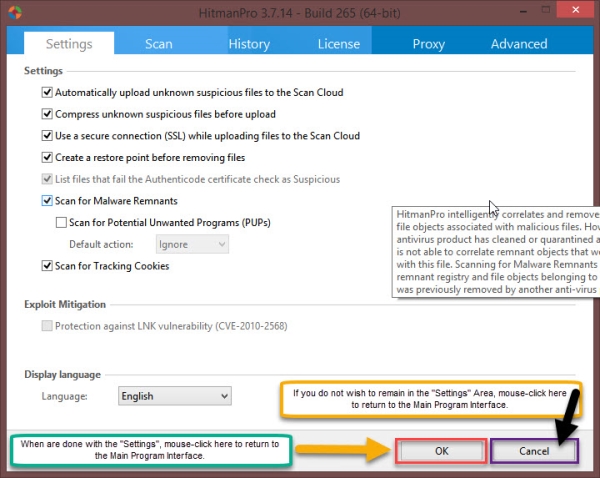Switch to the Scan tab

(x=159, y=44)
